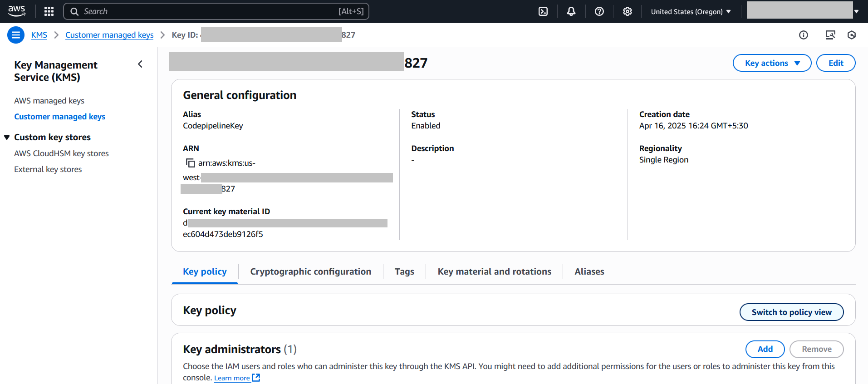Go to Customer managed keys in sidebar
The width and height of the screenshot is (868, 384).
click(x=59, y=117)
